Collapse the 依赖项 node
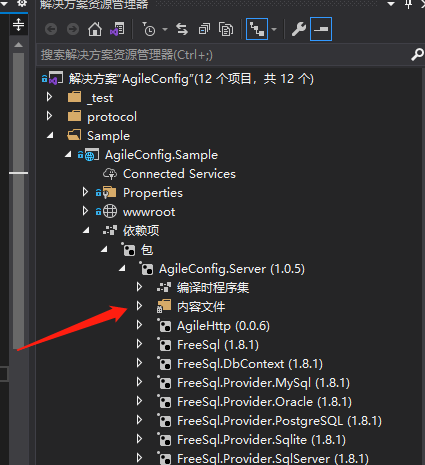Viewport: 425px width, 465px height. point(86,230)
